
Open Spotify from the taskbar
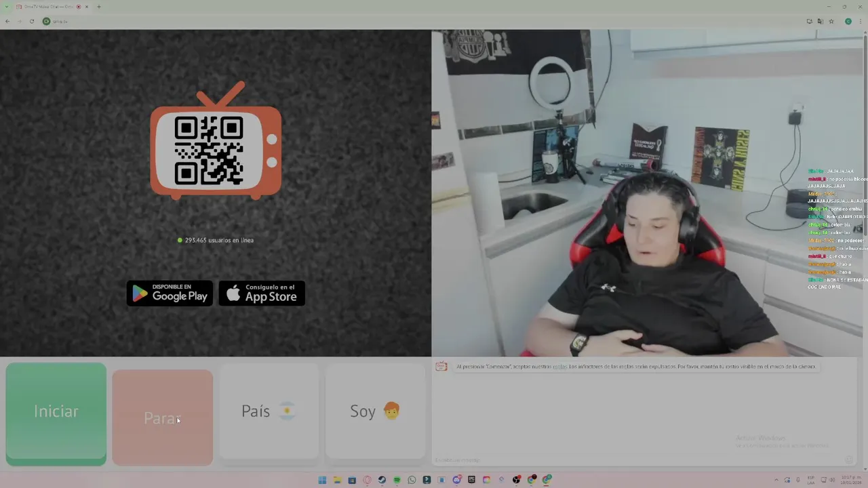click(397, 480)
